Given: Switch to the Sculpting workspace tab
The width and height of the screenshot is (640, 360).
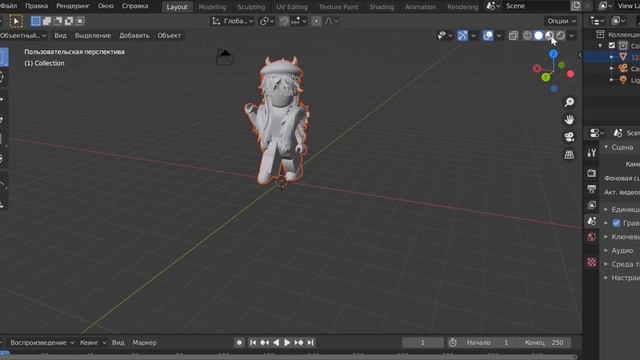Looking at the screenshot, I should [x=251, y=7].
